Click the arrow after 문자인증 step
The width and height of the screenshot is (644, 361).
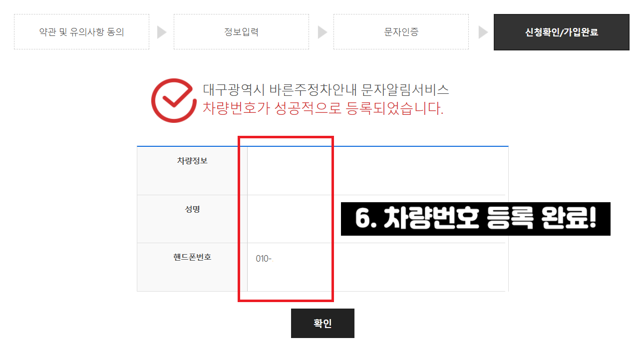point(483,32)
